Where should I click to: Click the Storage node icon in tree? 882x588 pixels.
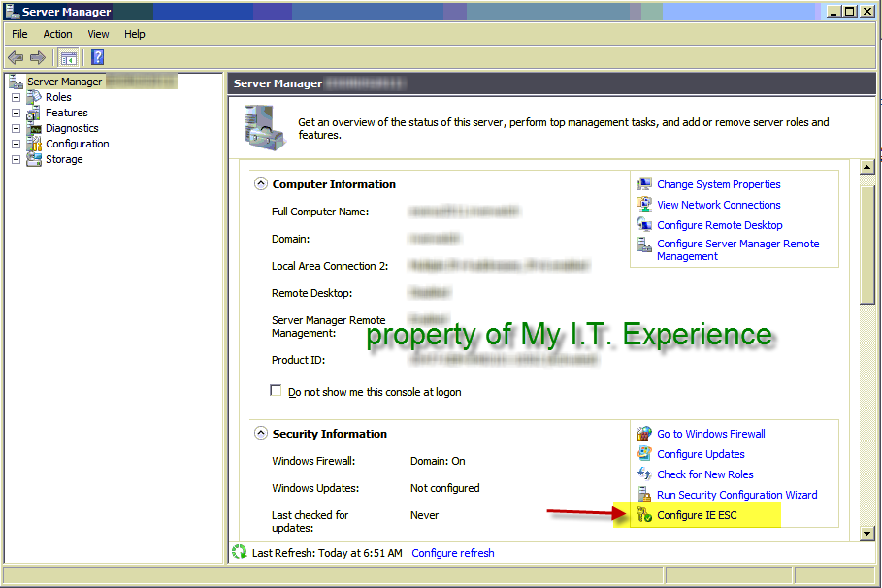(34, 159)
